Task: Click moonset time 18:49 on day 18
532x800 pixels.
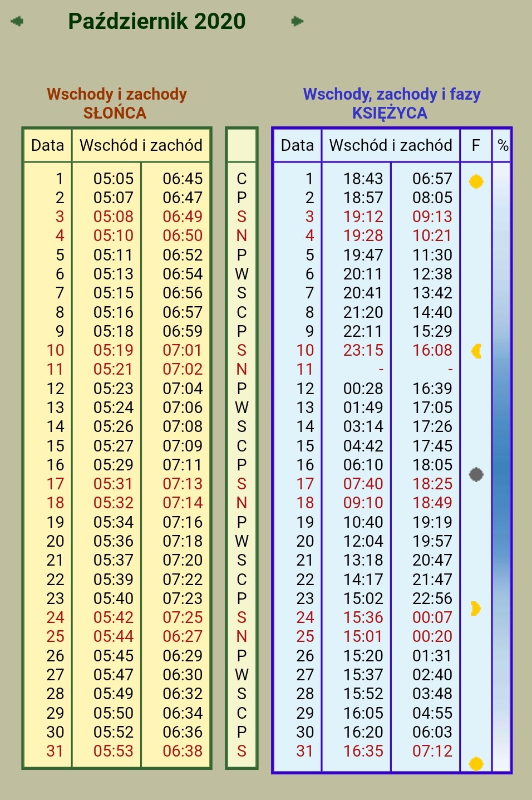Action: coord(432,503)
